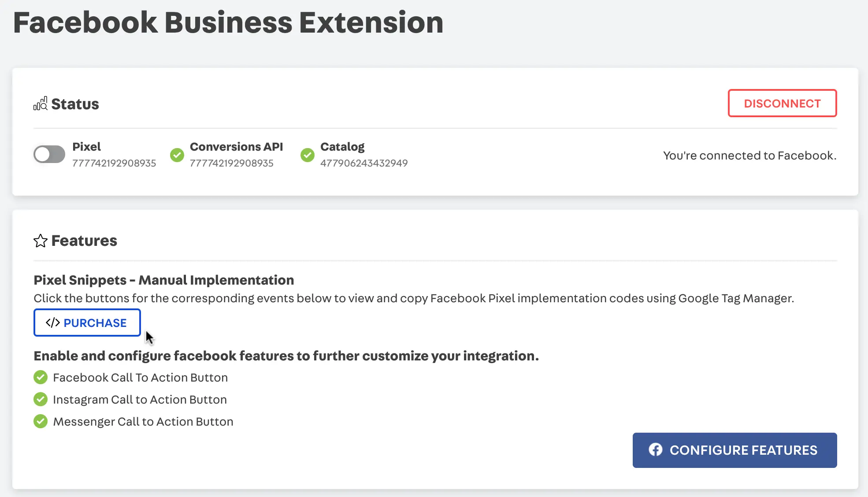Click the Conversions API green checkmark
868x497 pixels.
pos(177,155)
